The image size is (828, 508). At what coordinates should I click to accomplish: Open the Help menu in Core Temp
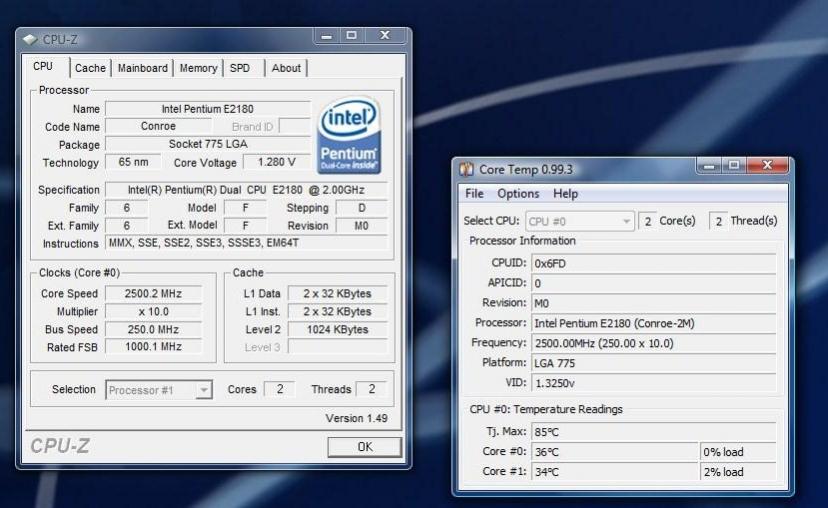(566, 194)
